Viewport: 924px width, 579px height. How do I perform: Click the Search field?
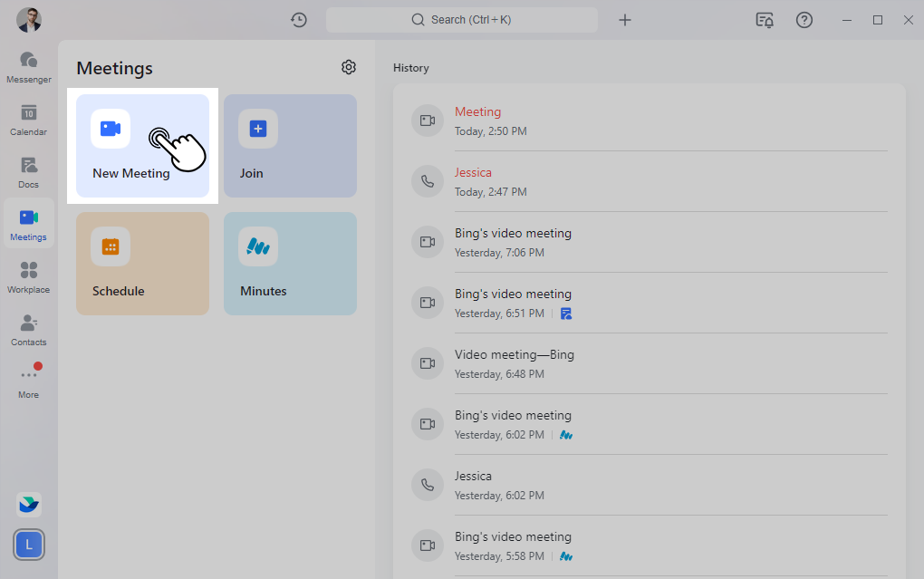tap(461, 20)
